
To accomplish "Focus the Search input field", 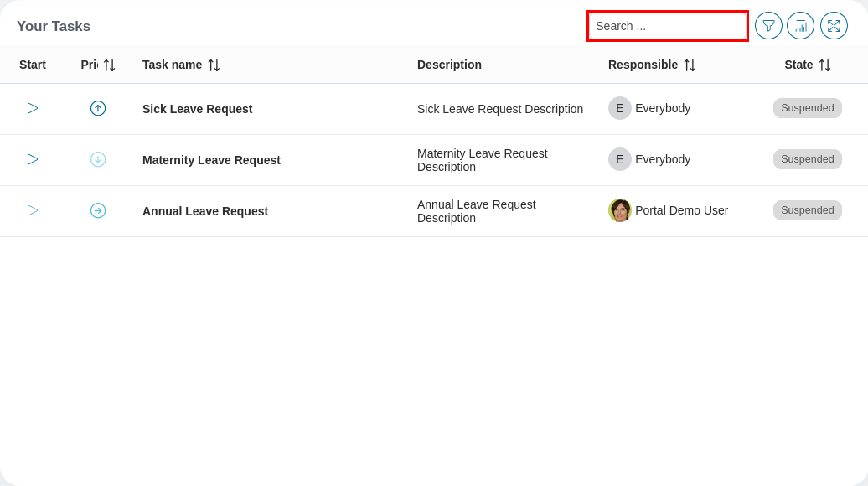I will click(x=668, y=26).
